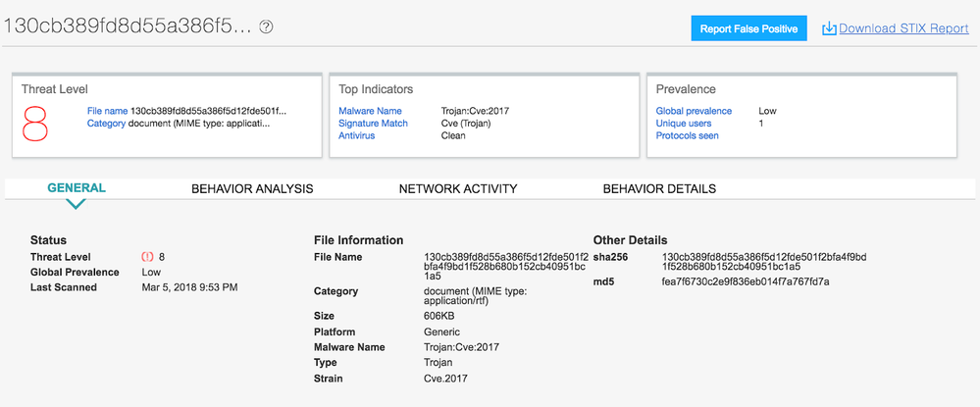The height and width of the screenshot is (407, 980).
Task: Click the Category link in Threat Level card
Action: (x=106, y=124)
